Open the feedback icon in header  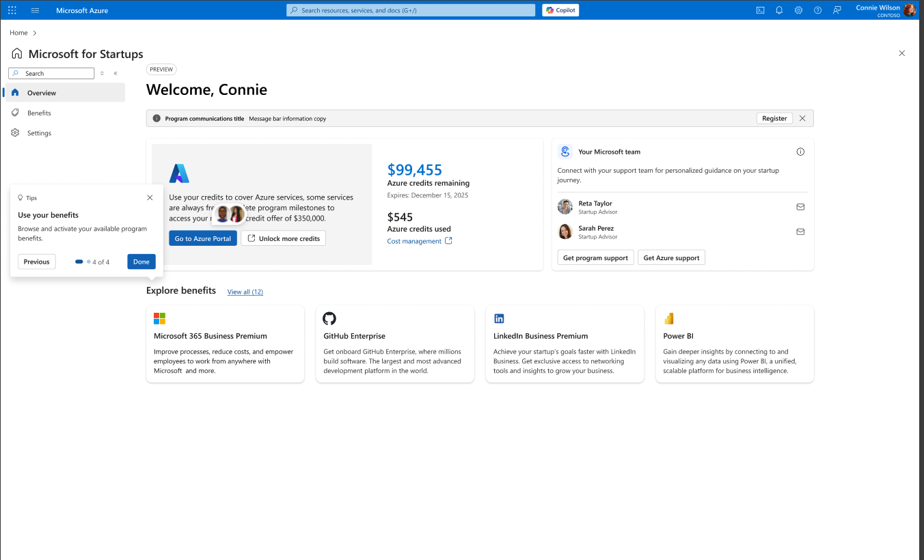click(837, 10)
